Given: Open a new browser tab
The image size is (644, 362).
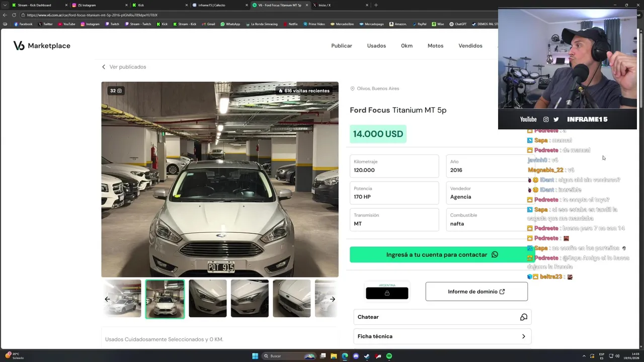Looking at the screenshot, I should [376, 5].
